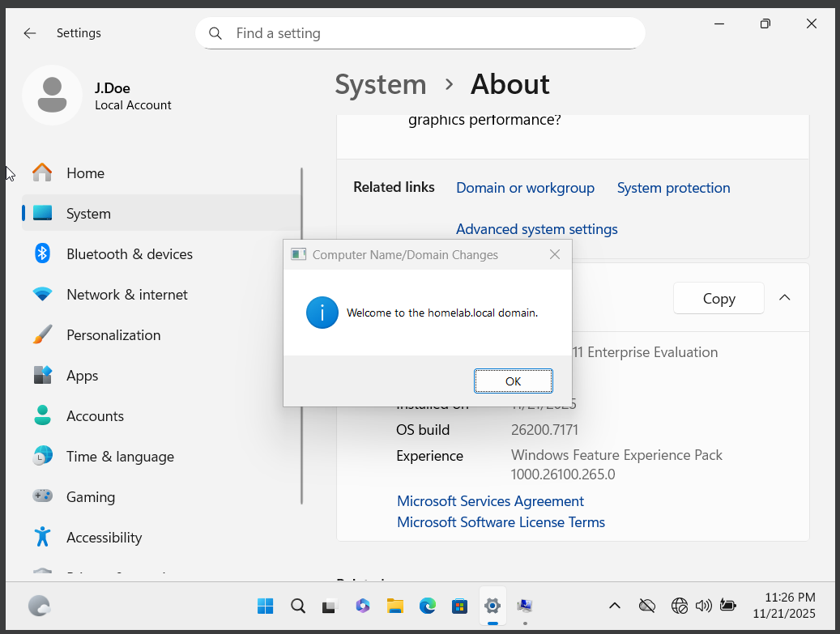Open Advanced system settings link
The width and height of the screenshot is (840, 634).
point(536,229)
